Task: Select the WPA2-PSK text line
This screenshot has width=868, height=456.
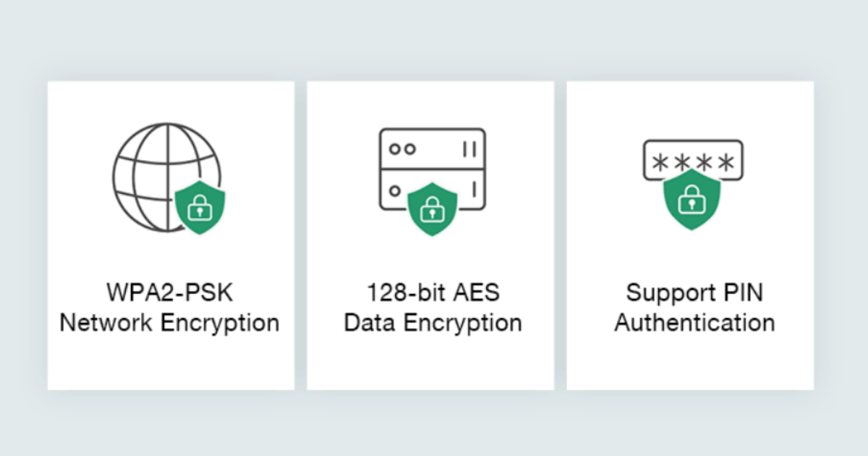Action: point(170,294)
